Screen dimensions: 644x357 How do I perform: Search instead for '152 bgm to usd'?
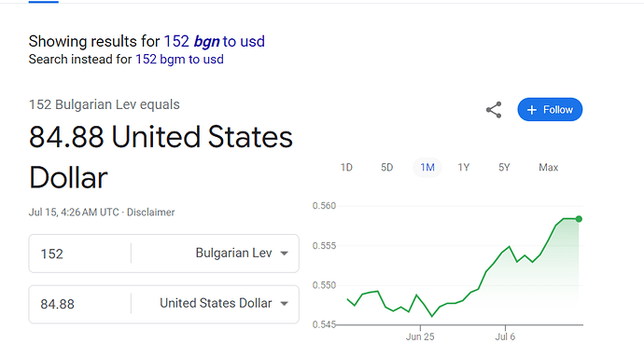pos(179,60)
